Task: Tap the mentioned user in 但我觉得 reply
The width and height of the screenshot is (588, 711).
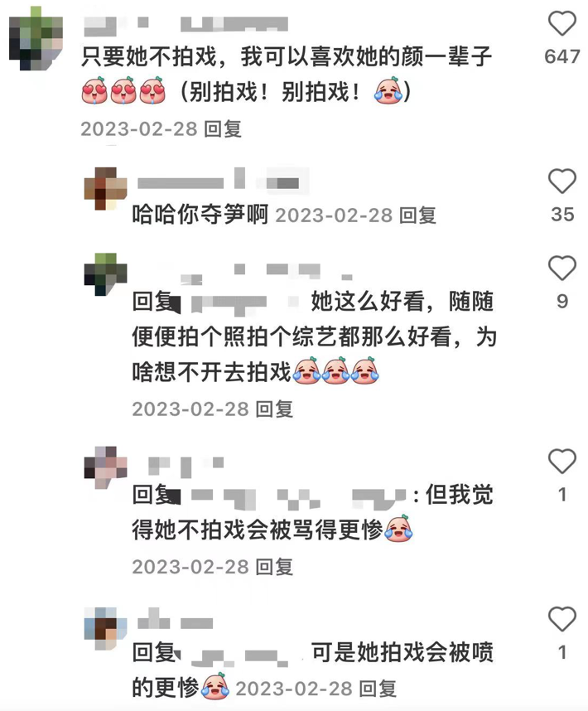Action: [295, 497]
